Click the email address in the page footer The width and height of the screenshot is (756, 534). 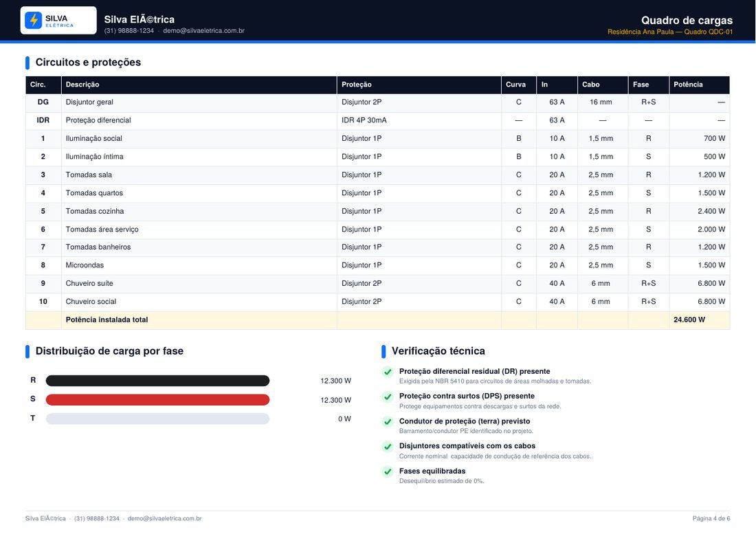(164, 519)
